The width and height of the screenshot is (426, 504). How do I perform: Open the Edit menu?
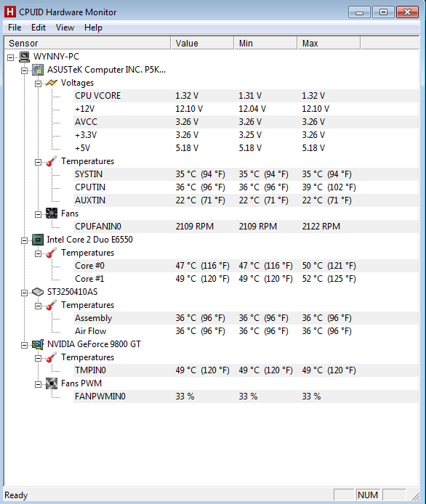tap(39, 28)
